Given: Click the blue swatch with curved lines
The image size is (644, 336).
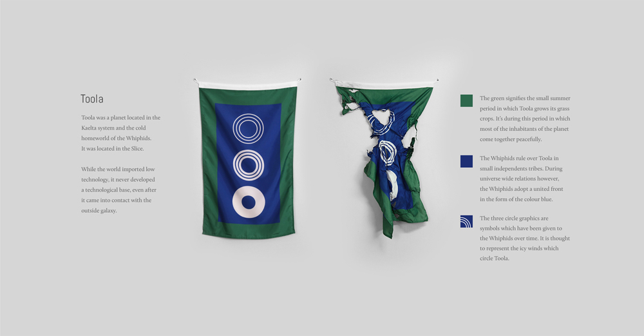Looking at the screenshot, I should tap(466, 221).
